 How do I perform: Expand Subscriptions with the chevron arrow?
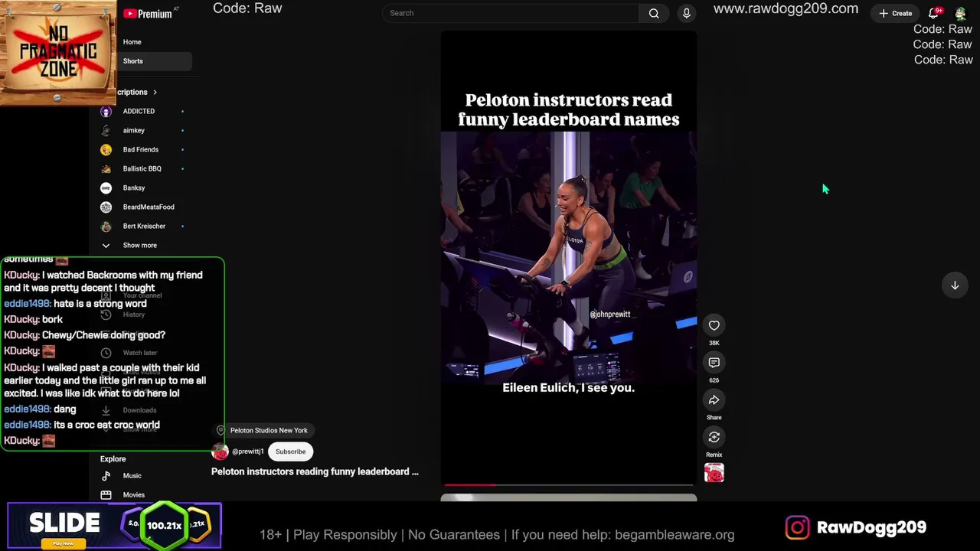[x=155, y=93]
